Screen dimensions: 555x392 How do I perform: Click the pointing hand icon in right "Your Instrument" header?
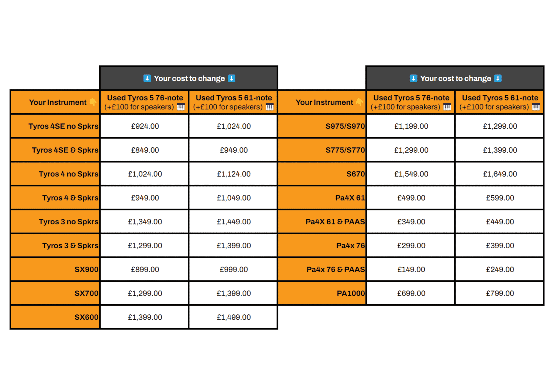[360, 102]
